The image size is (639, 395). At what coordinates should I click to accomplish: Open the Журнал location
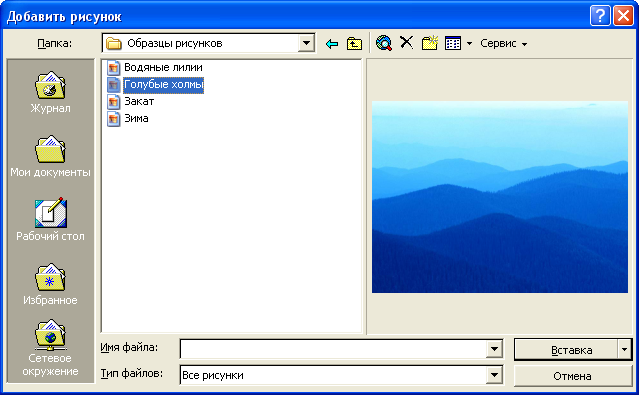point(51,93)
